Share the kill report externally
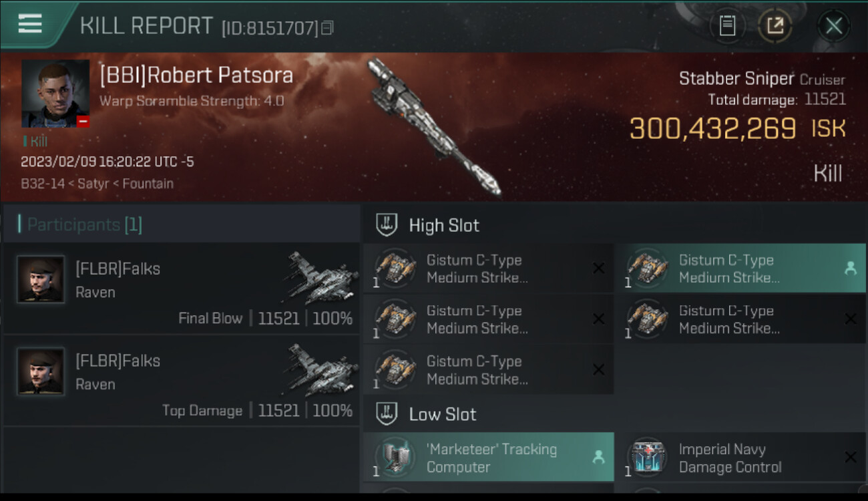The width and height of the screenshot is (868, 501). (x=775, y=26)
